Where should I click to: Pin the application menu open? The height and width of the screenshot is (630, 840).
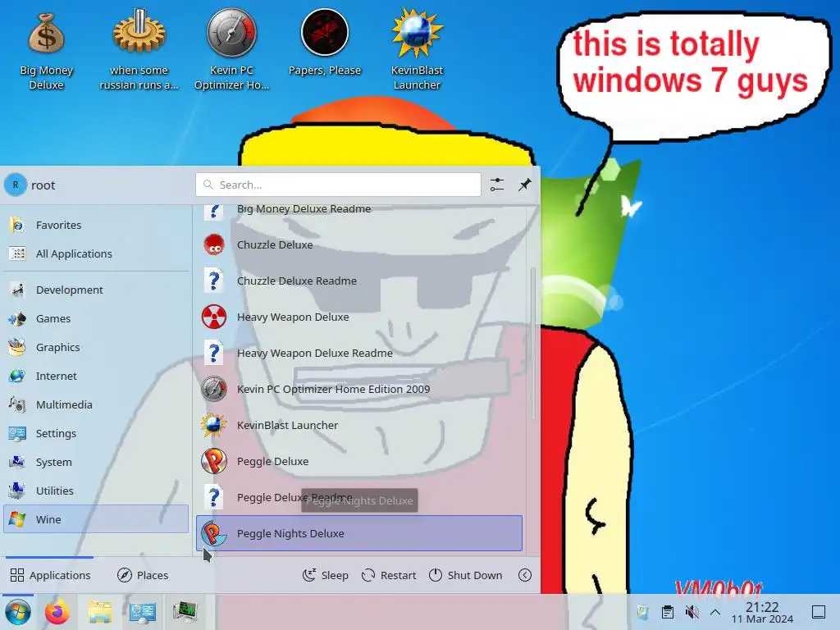pyautogui.click(x=524, y=185)
